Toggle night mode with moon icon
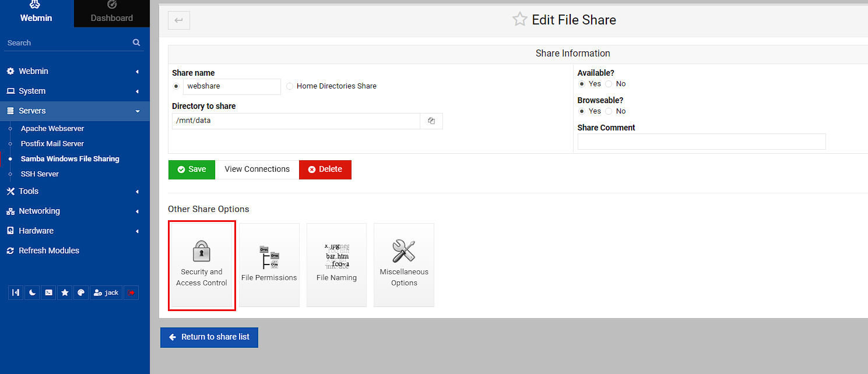This screenshot has width=868, height=374. pos(32,292)
